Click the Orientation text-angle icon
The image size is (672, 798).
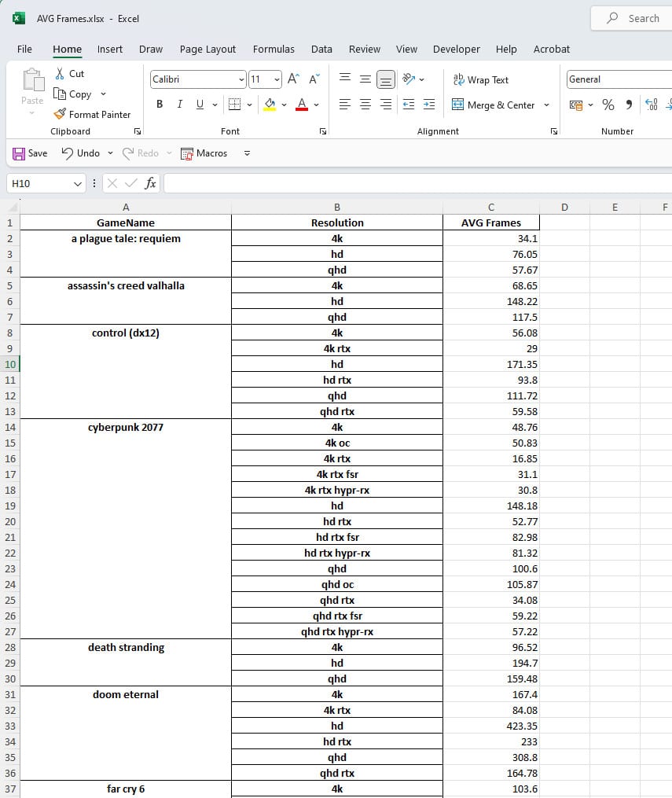coord(408,79)
